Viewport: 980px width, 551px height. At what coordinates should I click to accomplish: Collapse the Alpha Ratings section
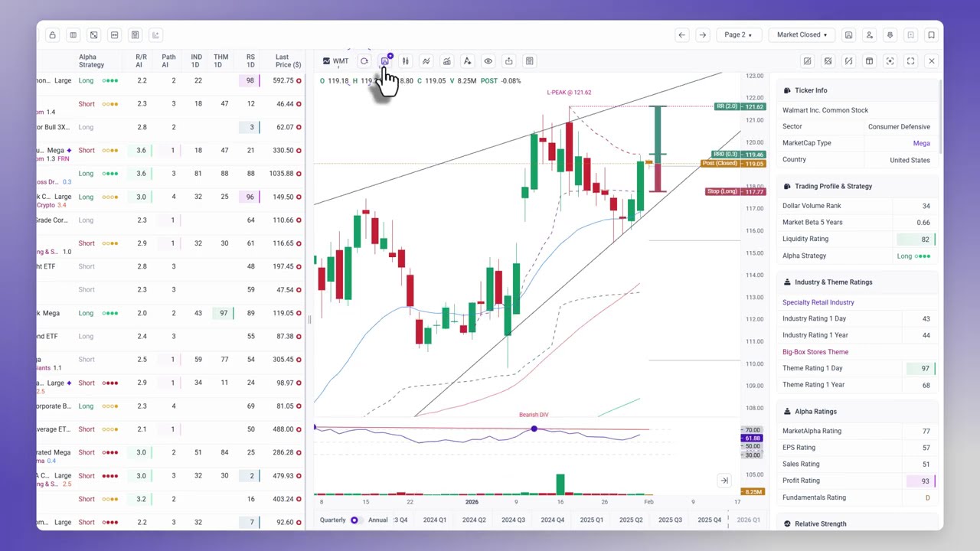[857, 411]
